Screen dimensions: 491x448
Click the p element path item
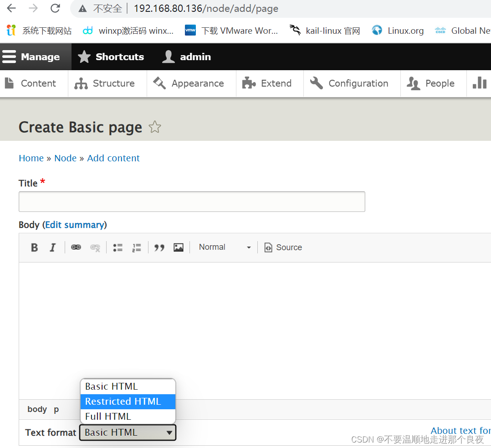click(x=56, y=409)
